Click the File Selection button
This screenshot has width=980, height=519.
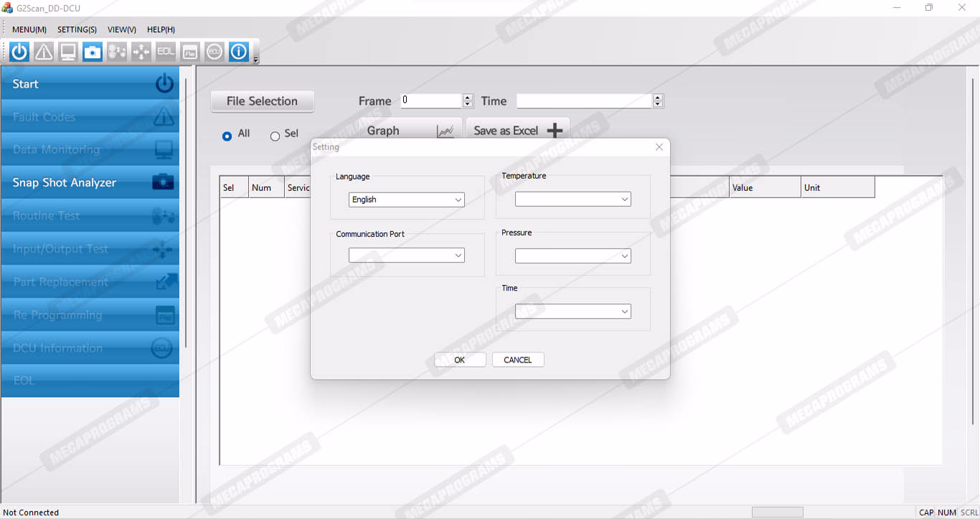262,101
